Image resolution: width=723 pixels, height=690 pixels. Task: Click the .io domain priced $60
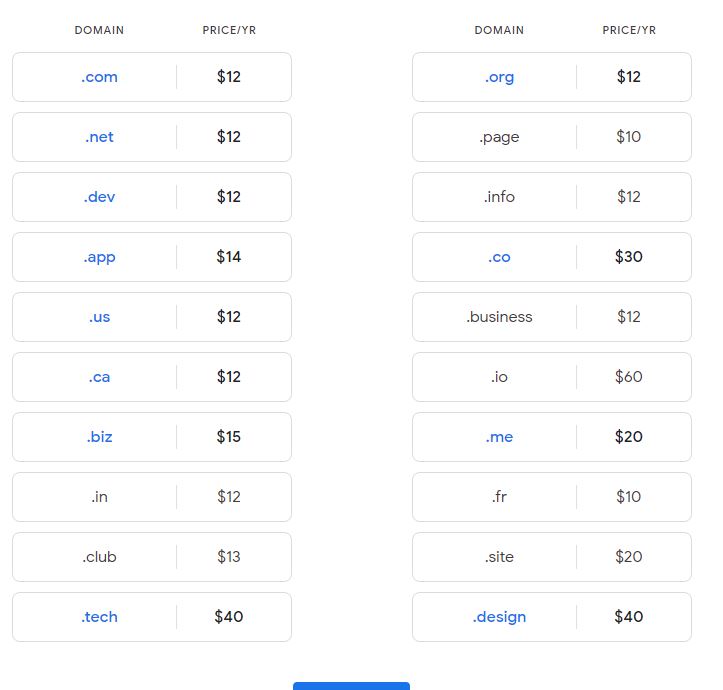coord(552,377)
